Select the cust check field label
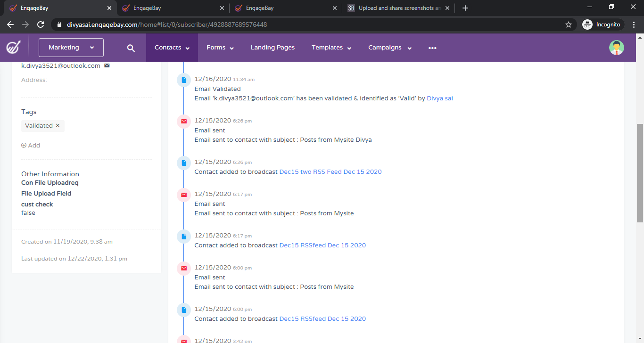Viewport: 644px width, 343px height. [37, 204]
